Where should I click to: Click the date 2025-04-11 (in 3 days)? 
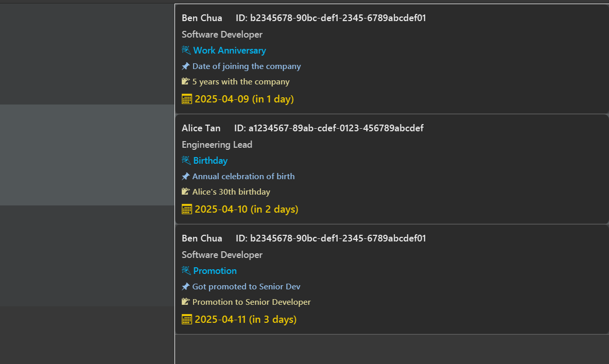(246, 319)
